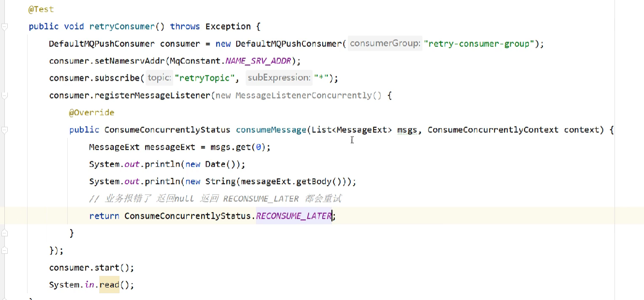Click the 'context' parameter name
The height and width of the screenshot is (300, 644).
(582, 130)
